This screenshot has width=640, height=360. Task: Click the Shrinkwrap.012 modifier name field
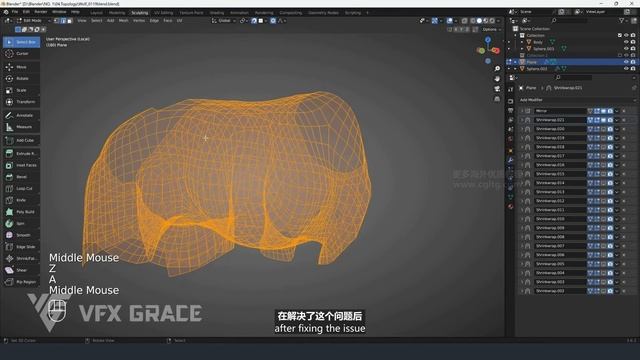(x=560, y=201)
